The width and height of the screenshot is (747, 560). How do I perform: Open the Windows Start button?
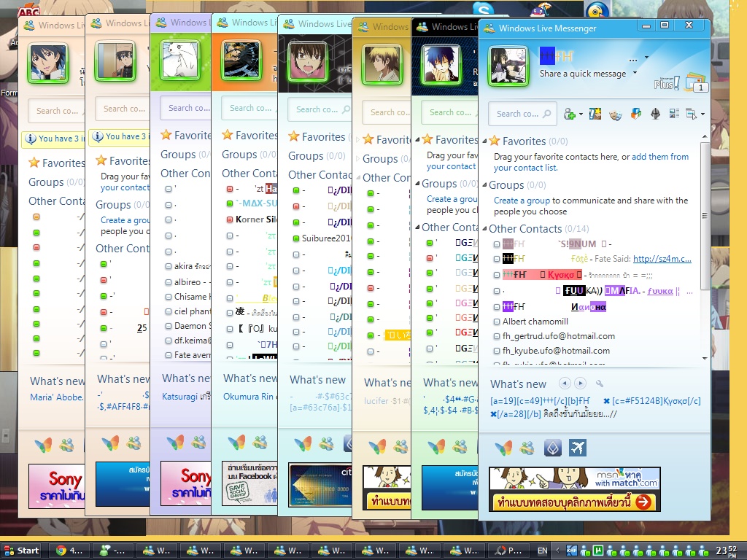(x=21, y=551)
